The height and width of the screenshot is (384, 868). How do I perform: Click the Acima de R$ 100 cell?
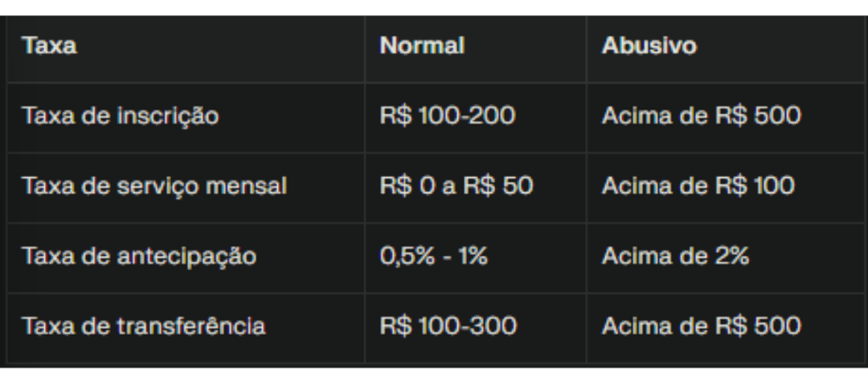click(698, 186)
